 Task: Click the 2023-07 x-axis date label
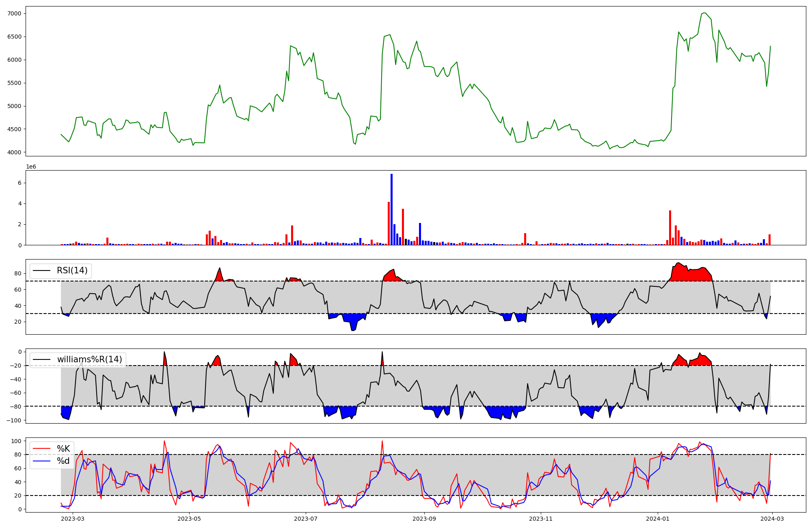click(305, 519)
